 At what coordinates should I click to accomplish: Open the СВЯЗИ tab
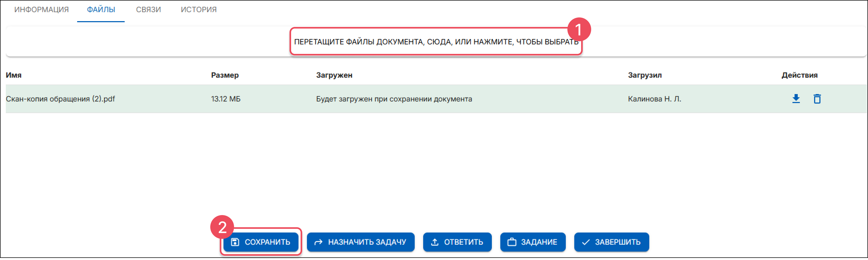click(148, 10)
